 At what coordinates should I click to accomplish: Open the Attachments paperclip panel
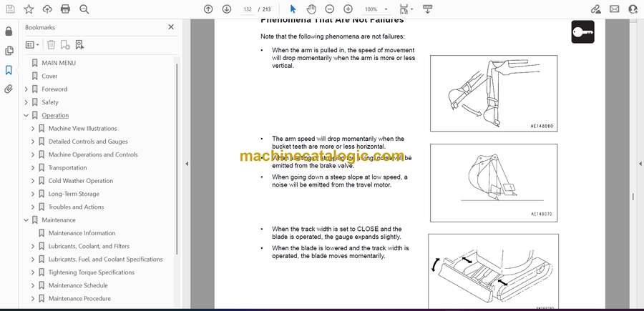coord(9,89)
